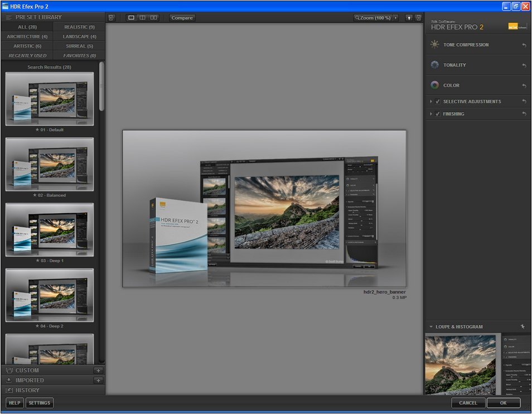Click the main preview image
The width and height of the screenshot is (532, 414).
264,209
